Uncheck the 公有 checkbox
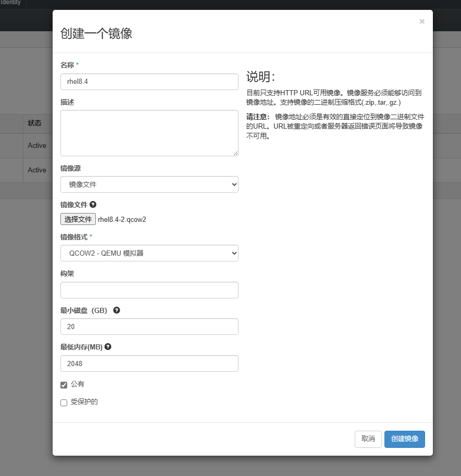 (64, 385)
